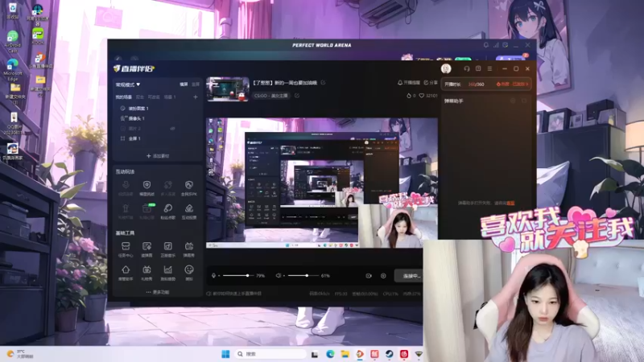
Task: Add a new scene with plus icon
Action: tap(196, 97)
